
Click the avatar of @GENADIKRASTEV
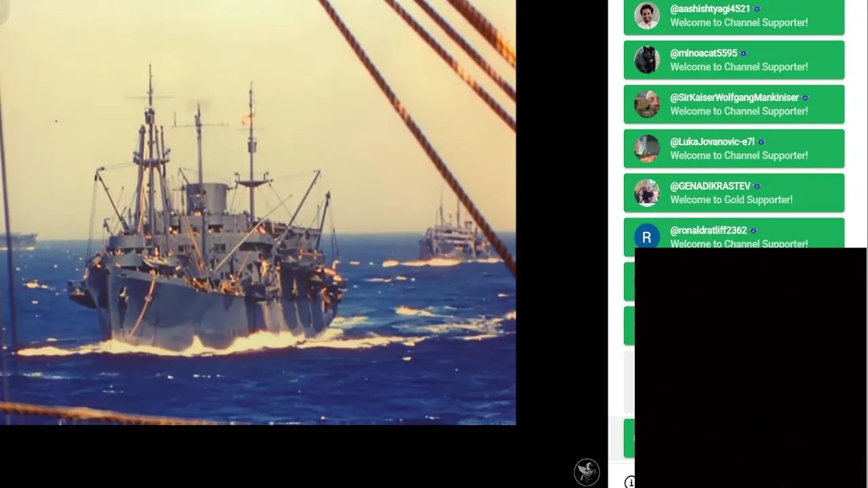pos(647,192)
